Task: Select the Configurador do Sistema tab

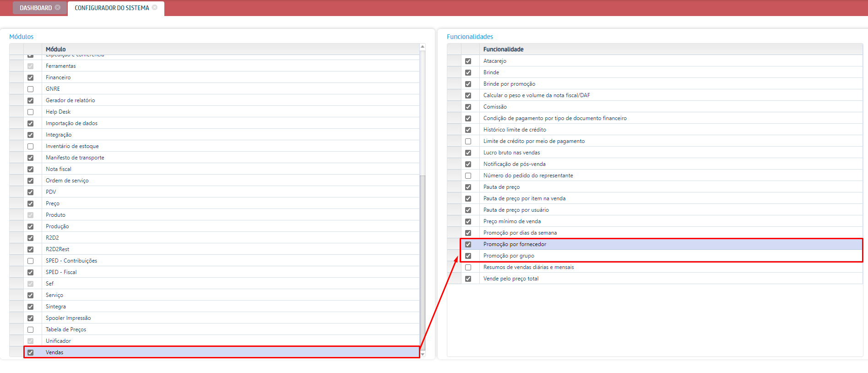Action: (112, 8)
